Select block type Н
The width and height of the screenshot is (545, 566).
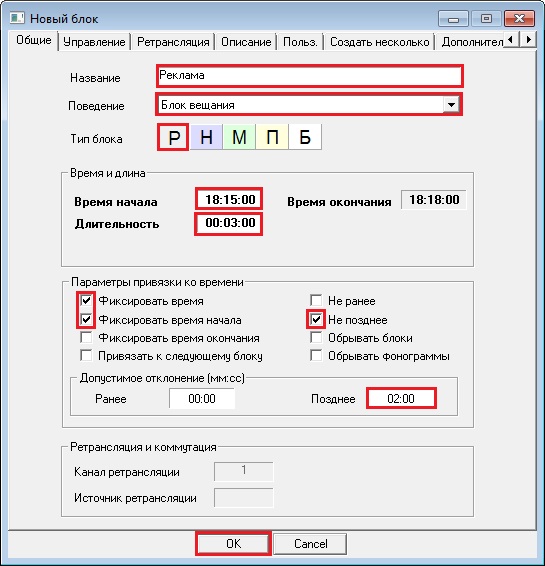tap(206, 137)
